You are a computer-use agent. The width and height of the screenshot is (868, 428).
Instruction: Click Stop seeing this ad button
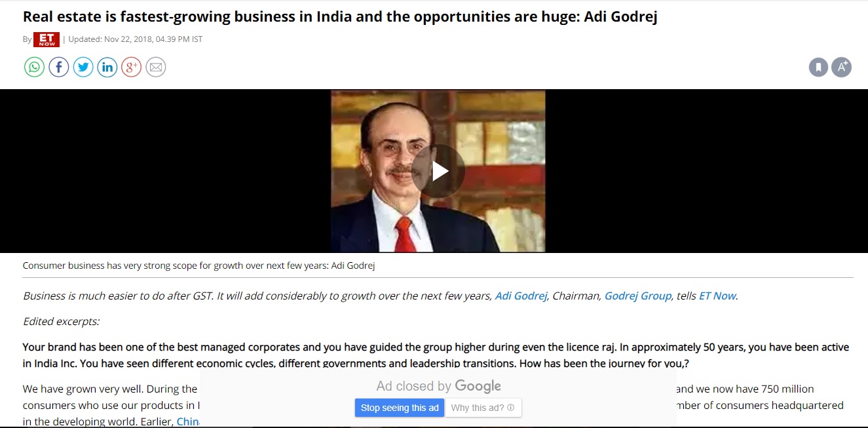click(400, 408)
